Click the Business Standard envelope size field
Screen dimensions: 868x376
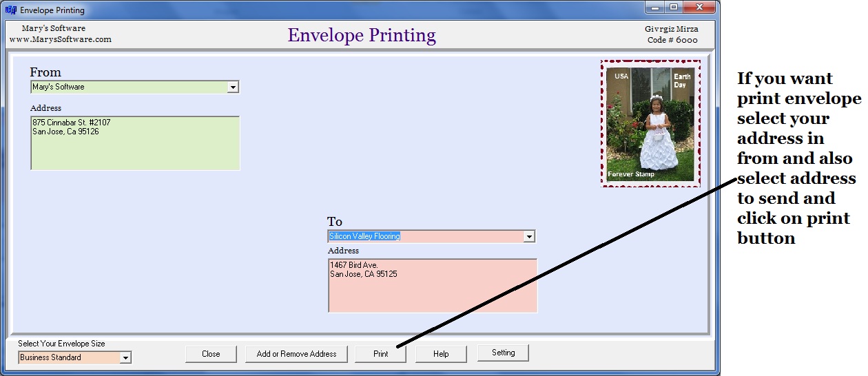pos(69,358)
